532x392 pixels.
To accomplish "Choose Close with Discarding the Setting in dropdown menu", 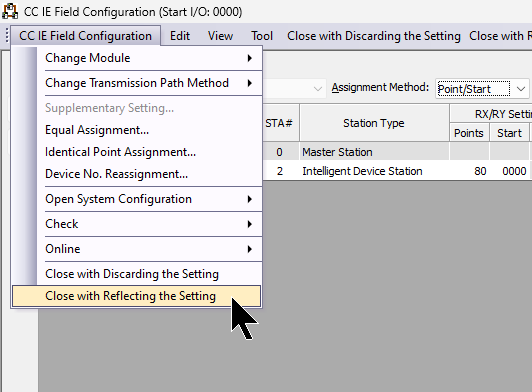I will click(137, 274).
